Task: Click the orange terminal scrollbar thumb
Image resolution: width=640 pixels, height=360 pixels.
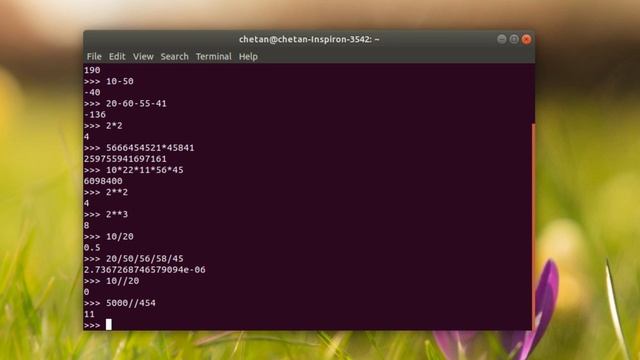Action: point(533,226)
